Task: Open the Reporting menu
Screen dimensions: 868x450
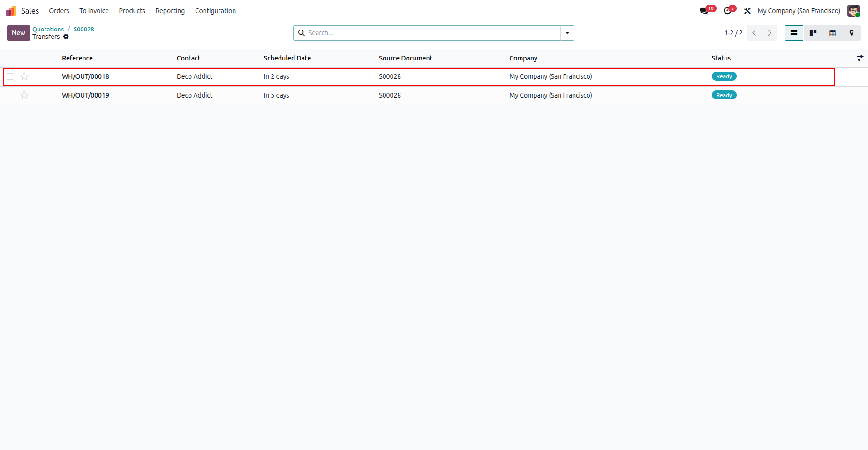Action: click(x=170, y=11)
